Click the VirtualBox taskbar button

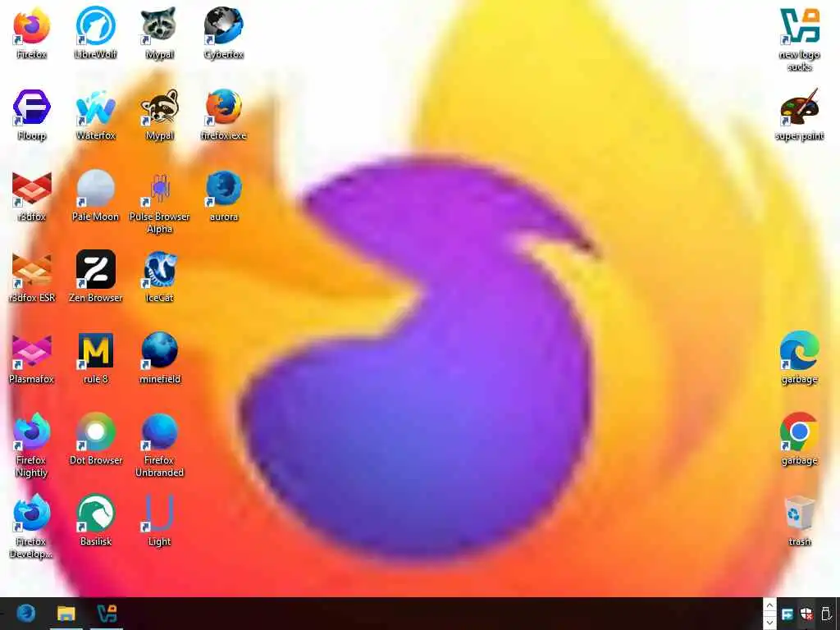coord(107,613)
